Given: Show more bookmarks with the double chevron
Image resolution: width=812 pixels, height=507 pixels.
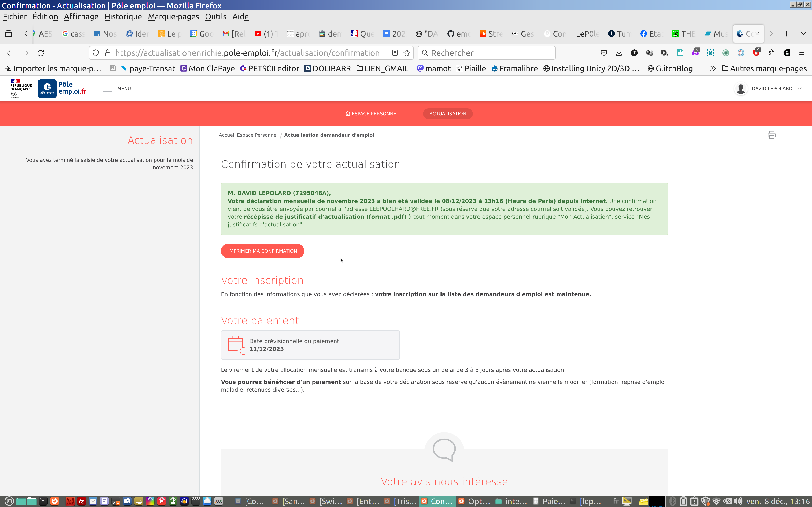Looking at the screenshot, I should point(713,69).
